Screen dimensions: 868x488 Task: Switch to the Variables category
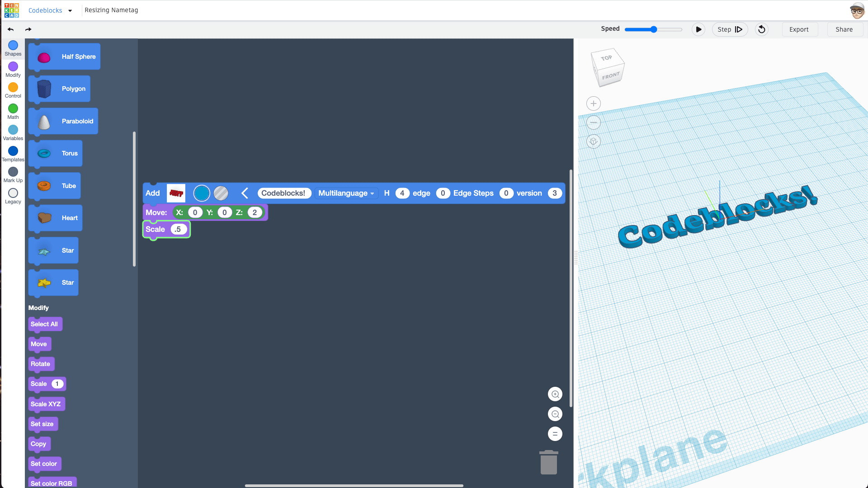(x=13, y=132)
